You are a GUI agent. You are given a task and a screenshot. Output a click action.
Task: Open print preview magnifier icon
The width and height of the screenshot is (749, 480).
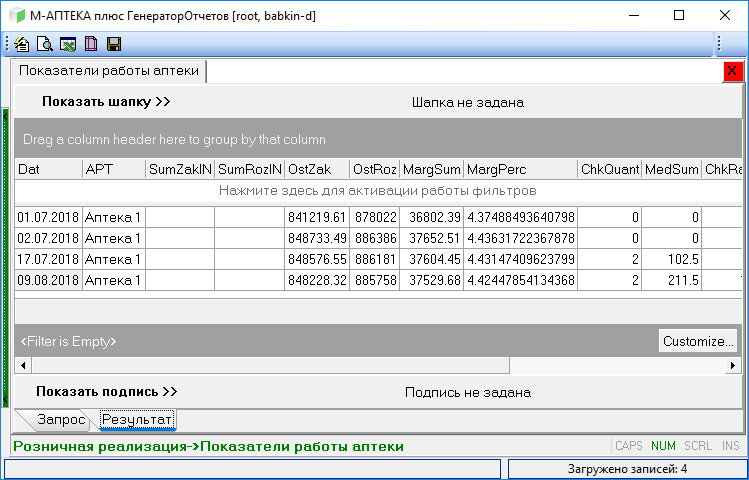click(44, 44)
